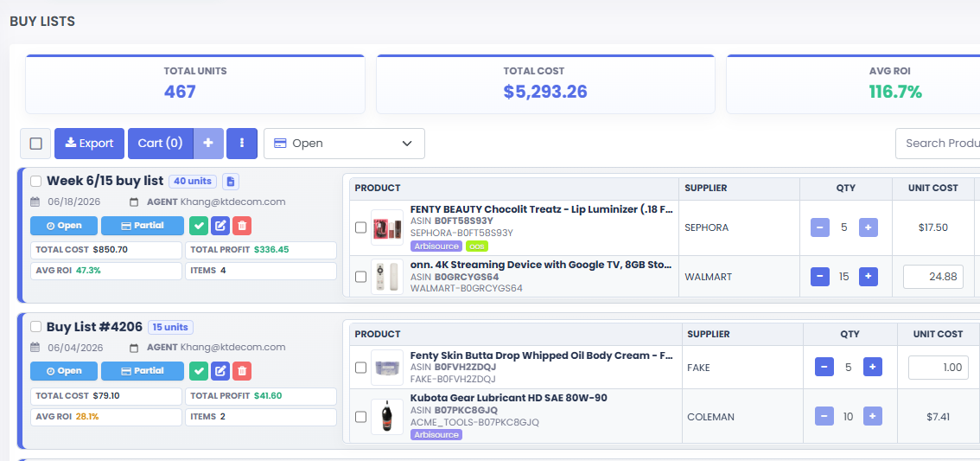This screenshot has height=461, width=980.
Task: Click the Arbisource tag on FENTY BEAUTY row
Action: click(436, 247)
